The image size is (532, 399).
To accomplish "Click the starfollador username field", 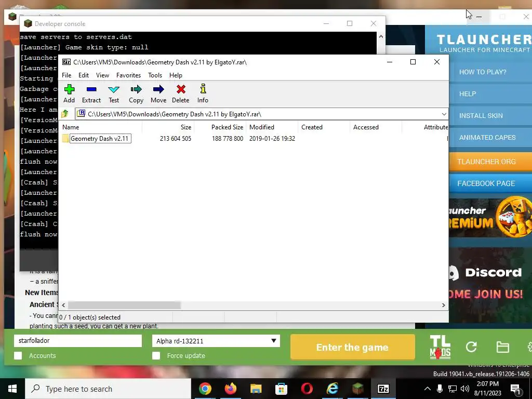I will click(x=78, y=341).
